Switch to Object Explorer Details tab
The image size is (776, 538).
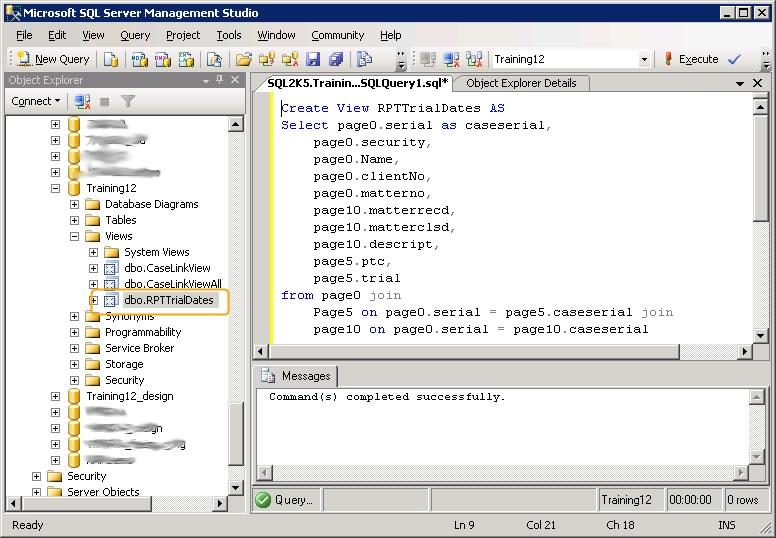click(521, 83)
